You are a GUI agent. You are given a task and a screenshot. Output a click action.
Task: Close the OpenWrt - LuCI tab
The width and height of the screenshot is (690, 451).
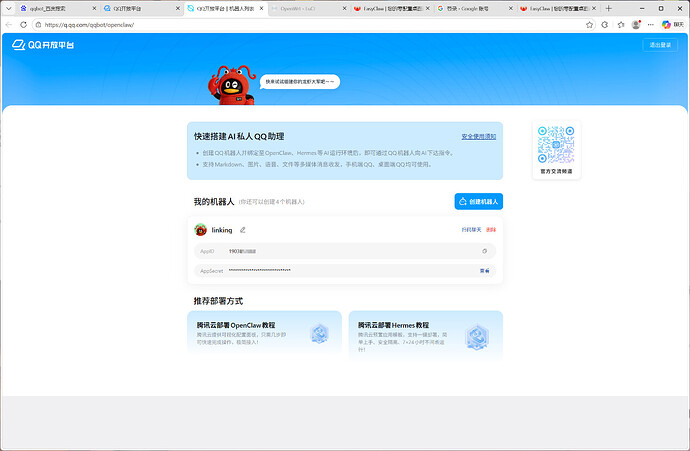pyautogui.click(x=345, y=8)
